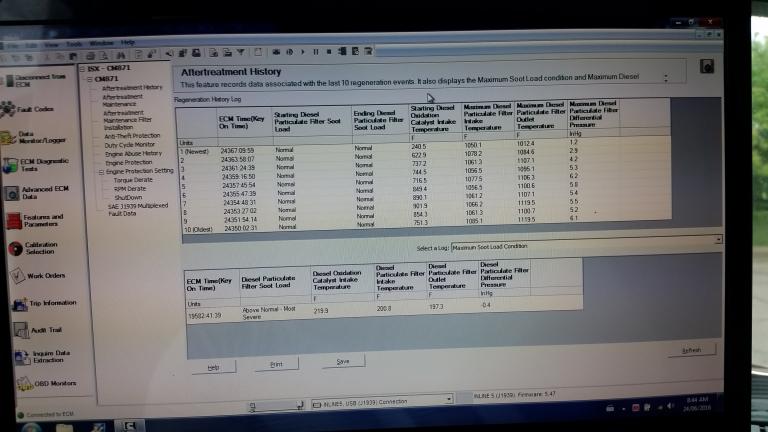This screenshot has width=768, height=432.
Task: Click the Help button
Action: click(x=214, y=367)
